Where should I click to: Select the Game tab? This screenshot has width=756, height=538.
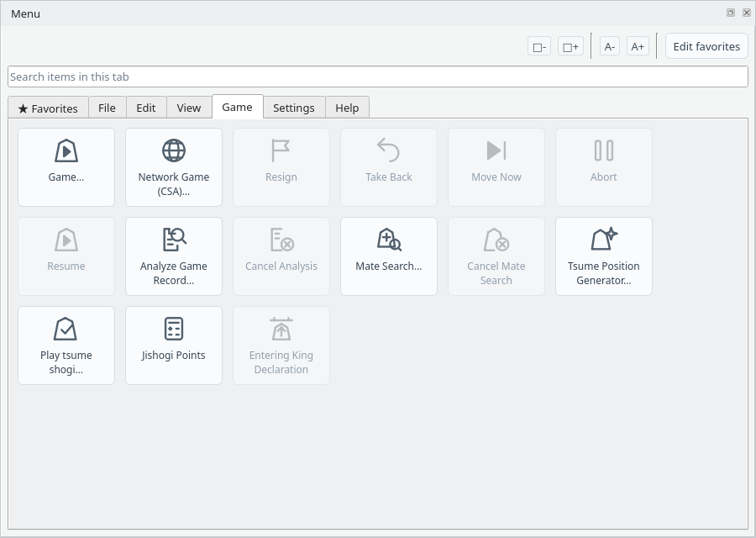[237, 107]
